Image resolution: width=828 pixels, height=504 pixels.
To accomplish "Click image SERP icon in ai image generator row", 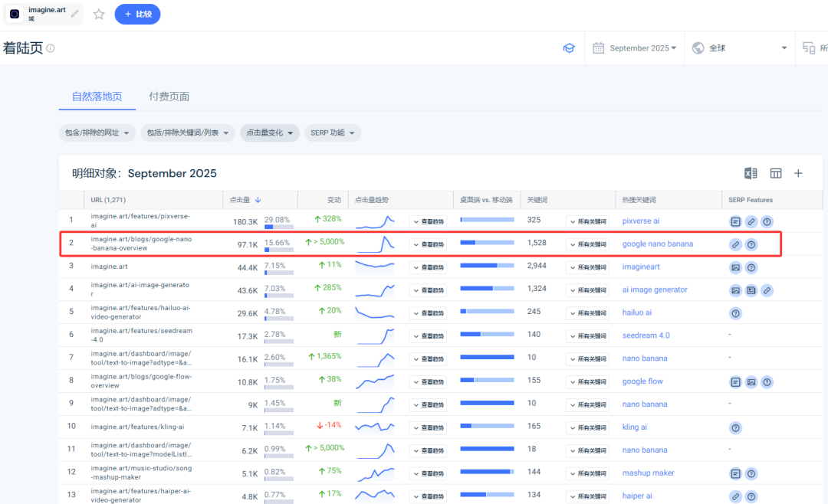I will click(735, 290).
